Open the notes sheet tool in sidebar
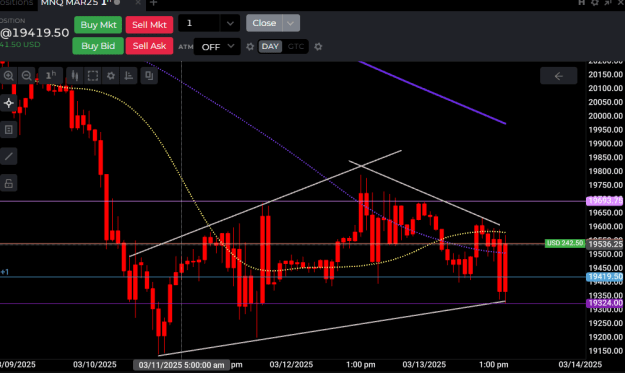The width and height of the screenshot is (625, 373). click(9, 130)
